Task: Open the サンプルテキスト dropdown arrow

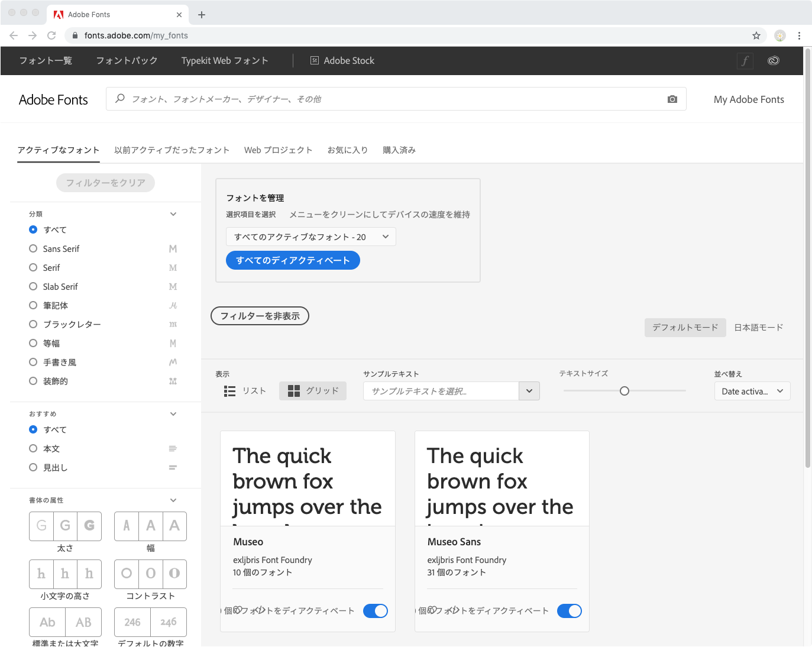Action: 529,391
